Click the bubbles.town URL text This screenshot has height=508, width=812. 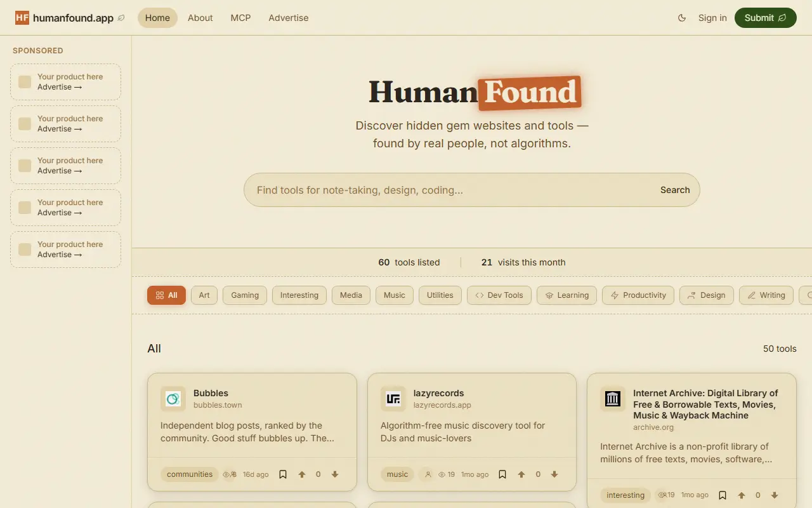(x=218, y=405)
